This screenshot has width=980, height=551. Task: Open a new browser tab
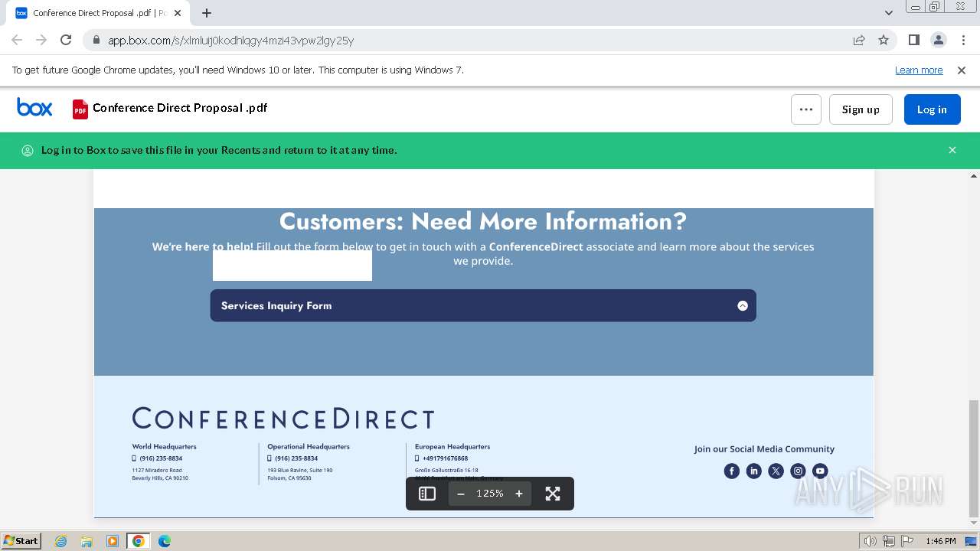(207, 13)
